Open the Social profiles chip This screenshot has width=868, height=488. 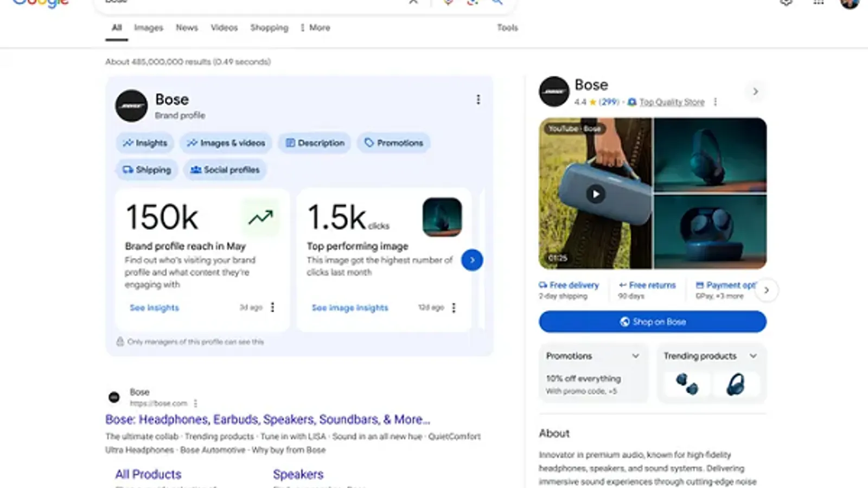coord(225,170)
